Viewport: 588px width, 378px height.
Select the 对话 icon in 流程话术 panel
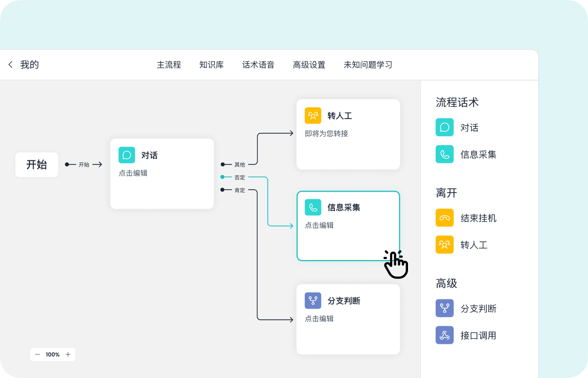pos(444,127)
